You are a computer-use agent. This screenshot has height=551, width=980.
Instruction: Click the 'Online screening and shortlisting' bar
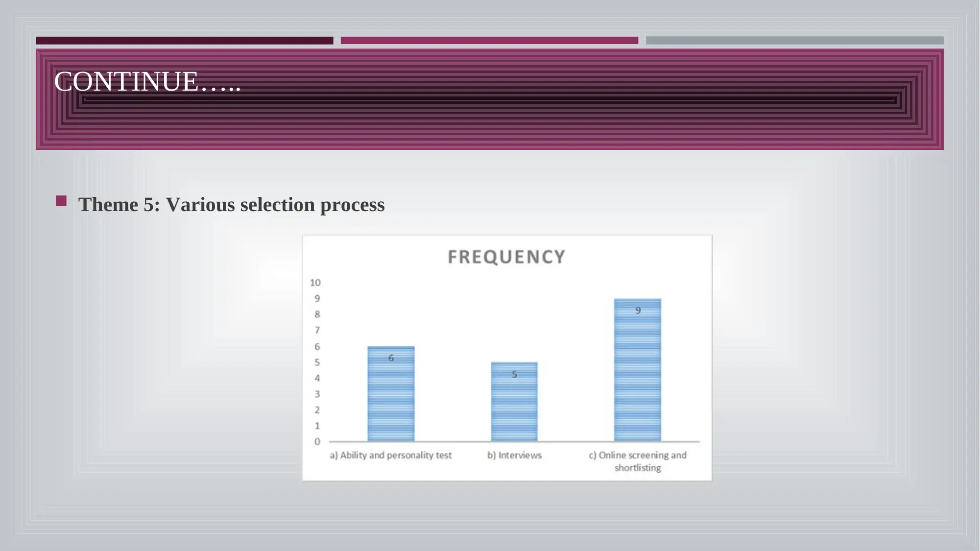(x=638, y=370)
